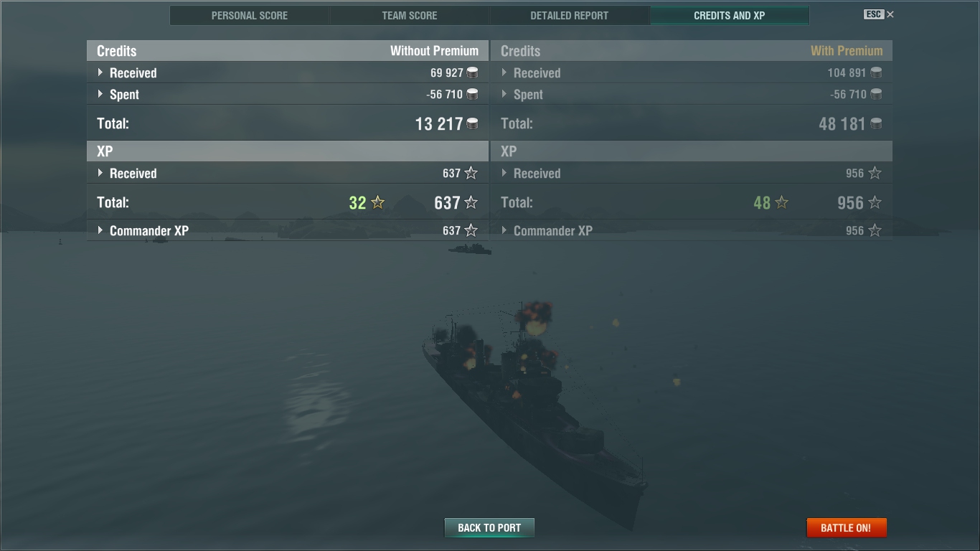This screenshot has height=551, width=980.
Task: Click the credits coin icon beside 69 927
Action: (x=472, y=72)
